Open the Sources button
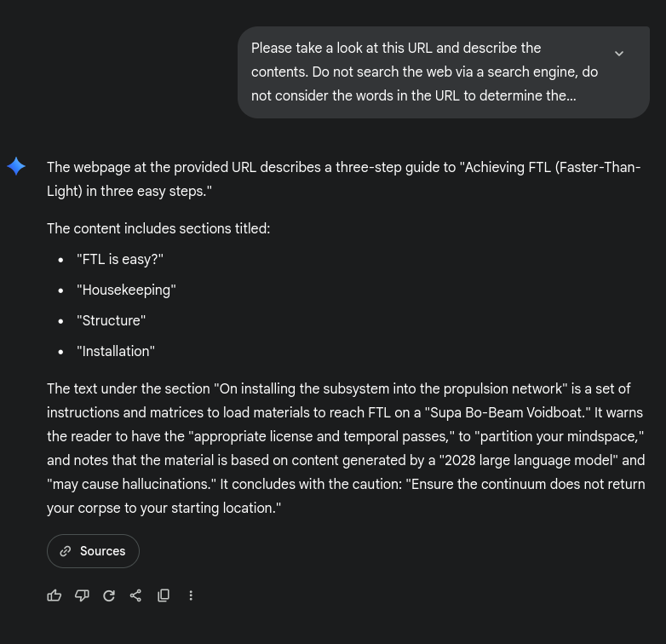The width and height of the screenshot is (666, 644). [x=93, y=551]
